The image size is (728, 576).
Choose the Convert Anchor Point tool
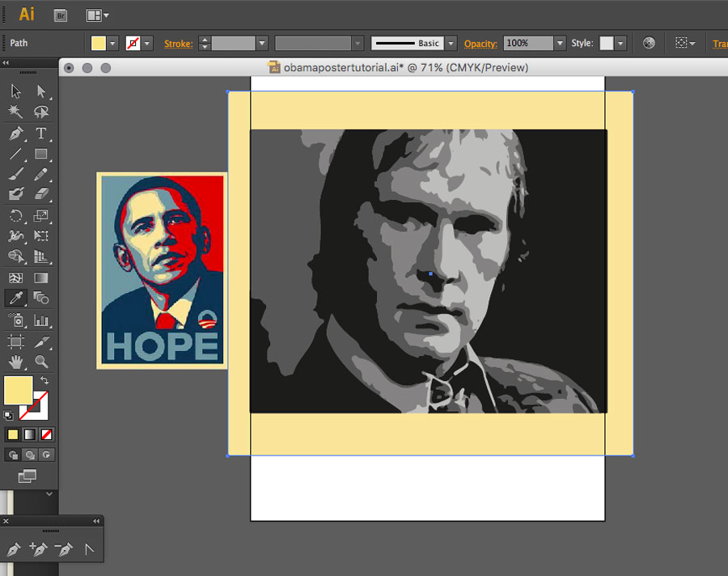click(89, 549)
